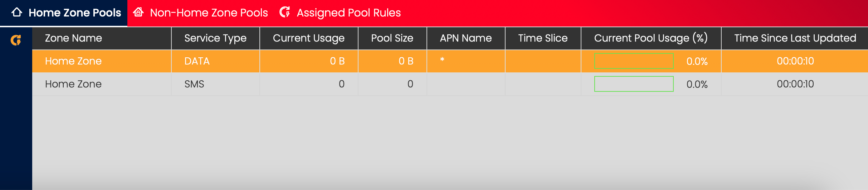868x190 pixels.
Task: Click Time Since Last Updated header
Action: 795,38
